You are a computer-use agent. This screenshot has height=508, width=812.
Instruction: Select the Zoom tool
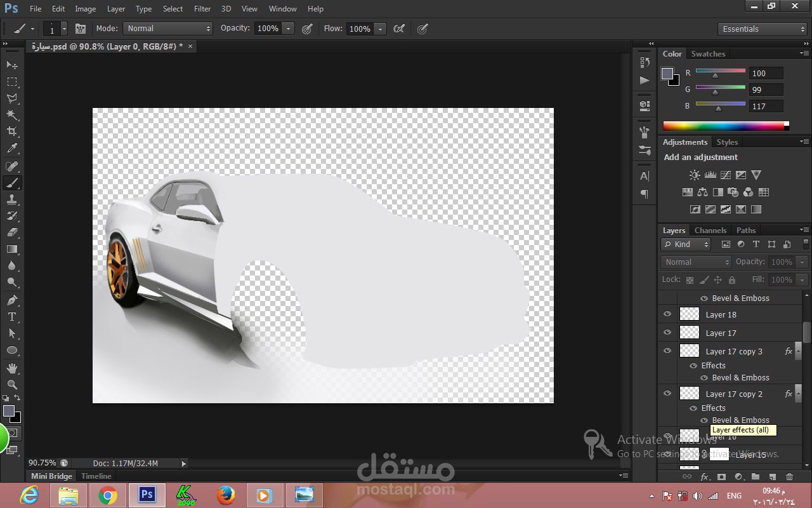(12, 384)
